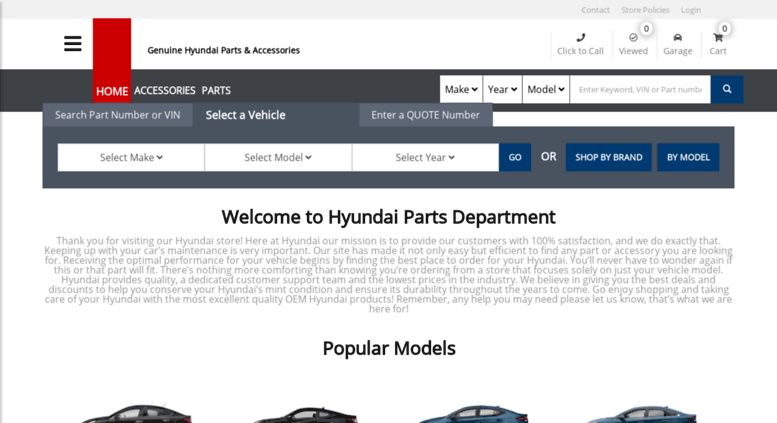Screen dimensions: 777x423
Task: Click the second black car thumbnail
Action: coord(303,415)
